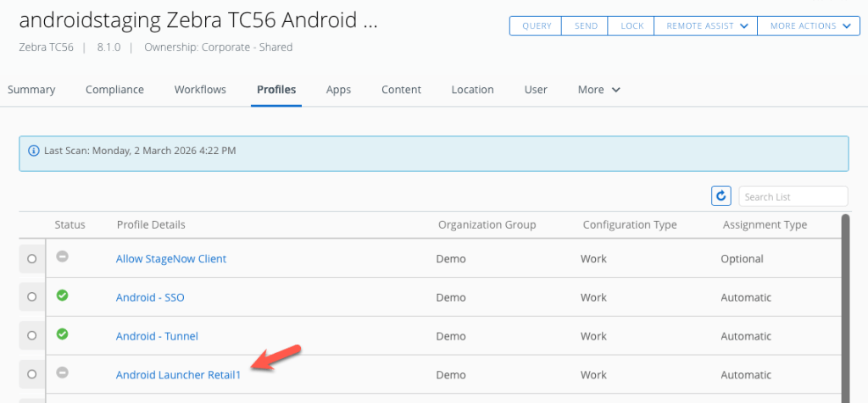Select the Android - SSO row radio button

click(32, 297)
